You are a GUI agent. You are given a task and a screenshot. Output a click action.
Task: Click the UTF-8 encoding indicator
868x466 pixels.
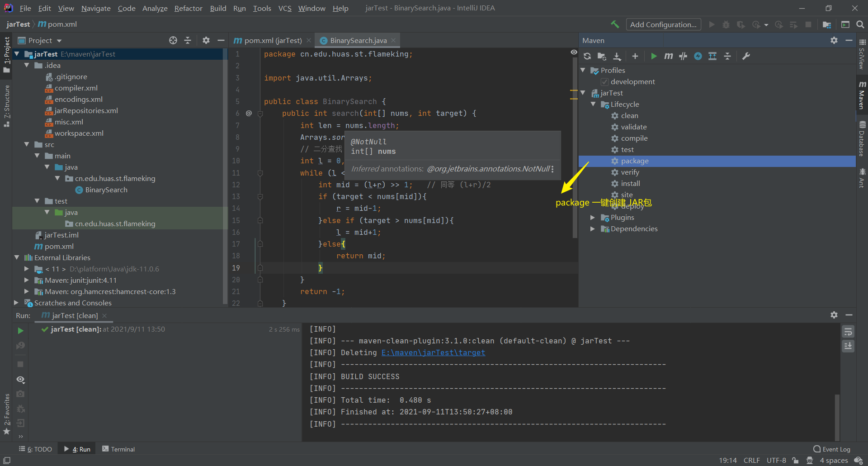776,461
